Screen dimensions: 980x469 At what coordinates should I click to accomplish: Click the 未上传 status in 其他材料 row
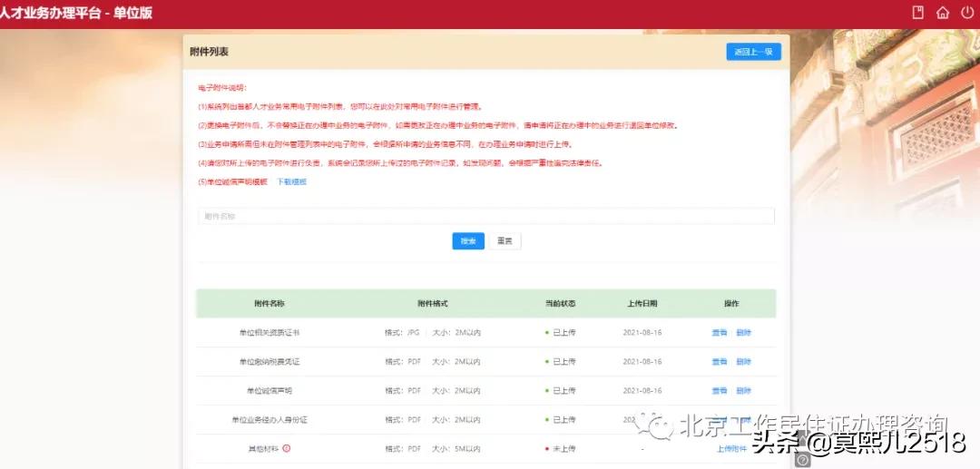pos(560,448)
